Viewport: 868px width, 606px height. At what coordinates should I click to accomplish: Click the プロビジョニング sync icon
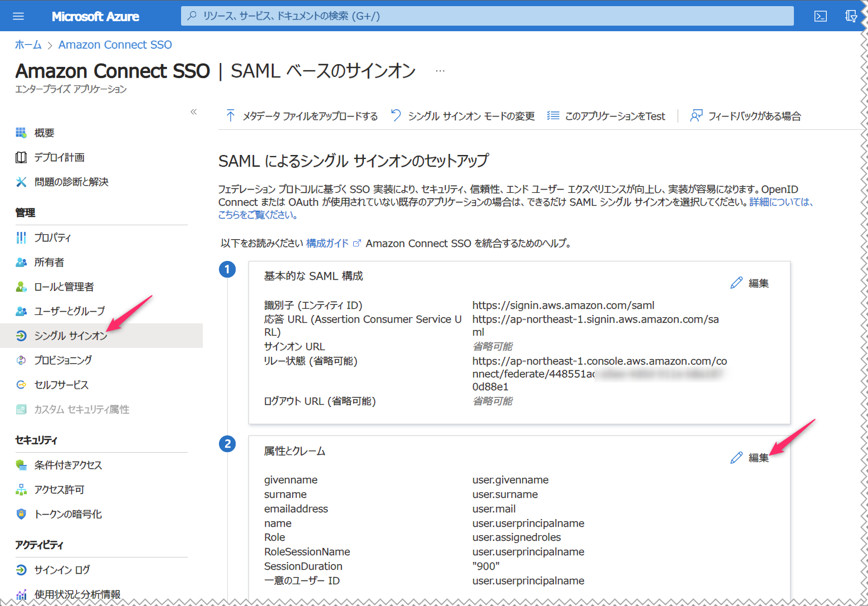21,360
